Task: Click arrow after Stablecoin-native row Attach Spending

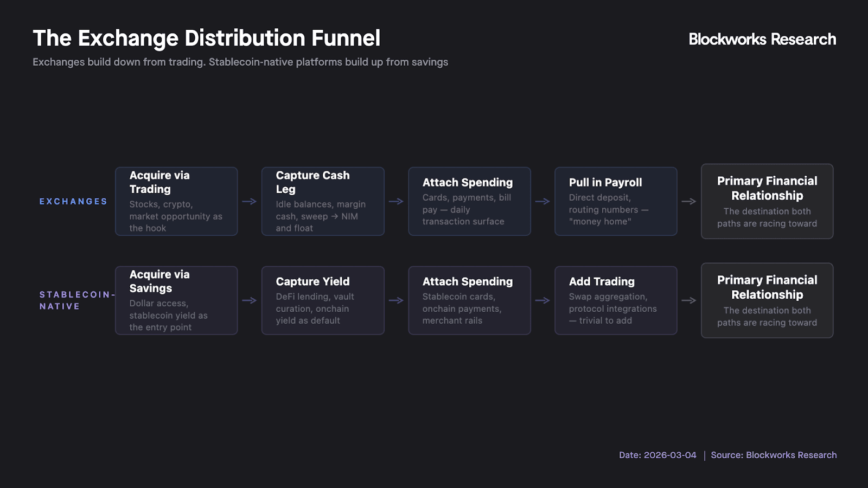Action: pyautogui.click(x=542, y=300)
